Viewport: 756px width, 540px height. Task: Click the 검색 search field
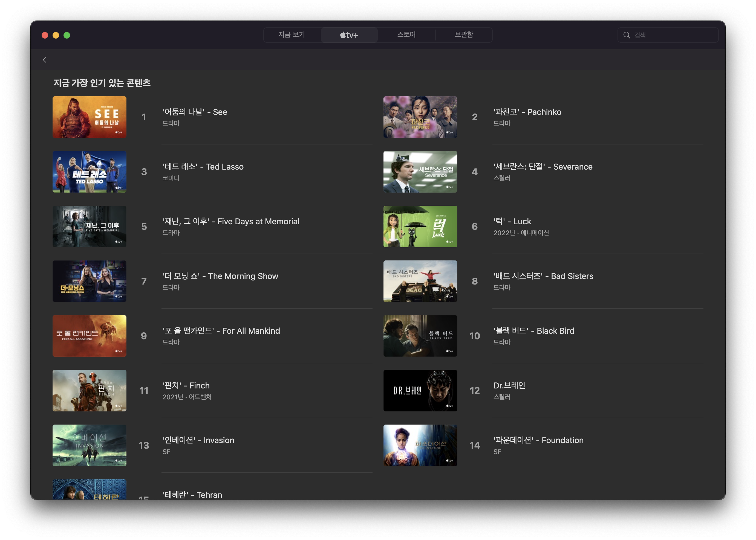672,35
